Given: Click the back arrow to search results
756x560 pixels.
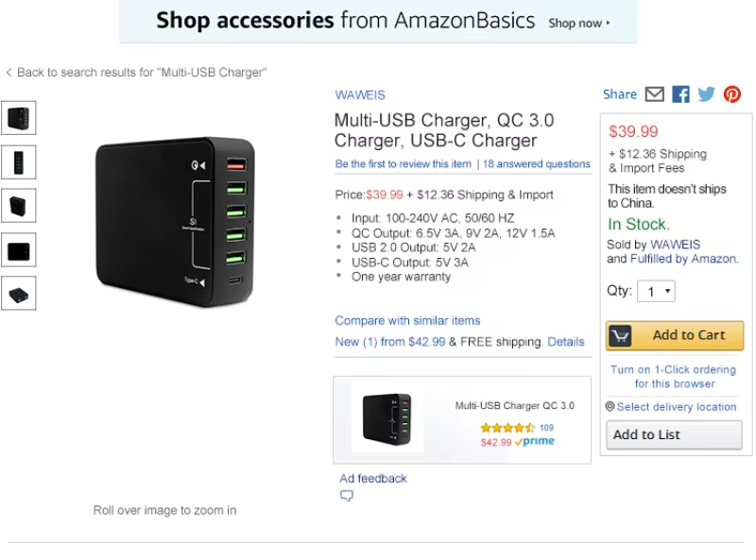Looking at the screenshot, I should (x=9, y=73).
